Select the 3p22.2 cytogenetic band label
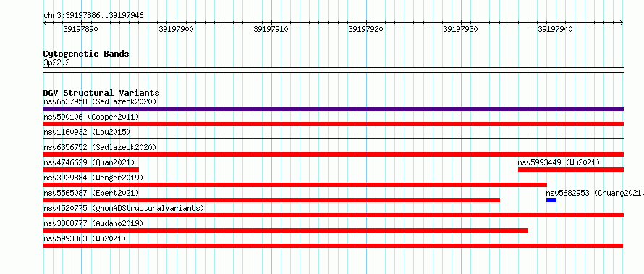 pos(56,62)
